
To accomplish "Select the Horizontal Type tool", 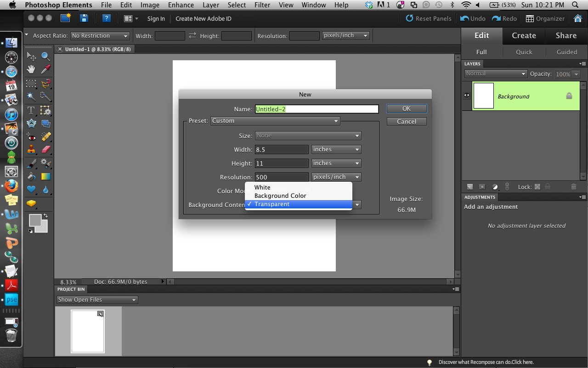I will pyautogui.click(x=31, y=110).
